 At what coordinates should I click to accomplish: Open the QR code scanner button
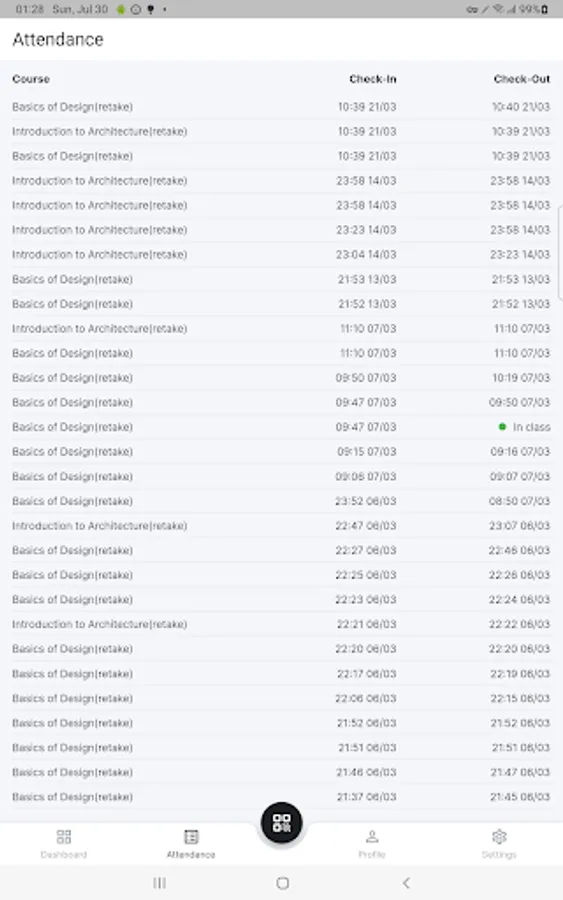coord(281,823)
